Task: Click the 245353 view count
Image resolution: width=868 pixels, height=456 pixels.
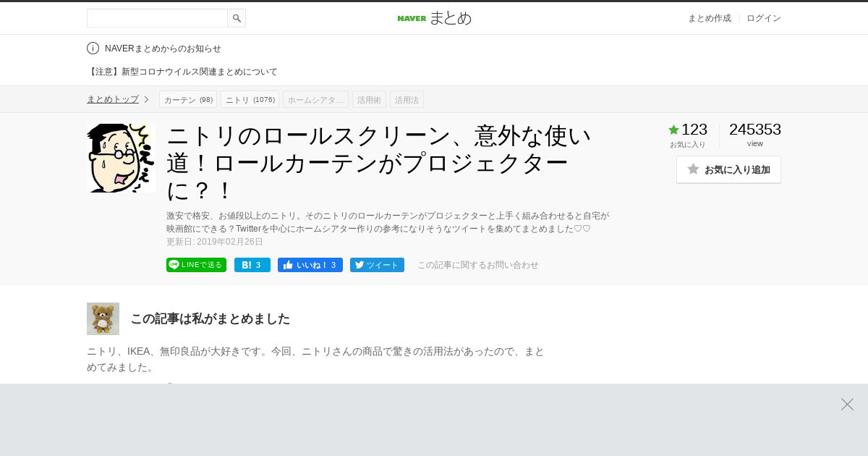Action: (755, 130)
